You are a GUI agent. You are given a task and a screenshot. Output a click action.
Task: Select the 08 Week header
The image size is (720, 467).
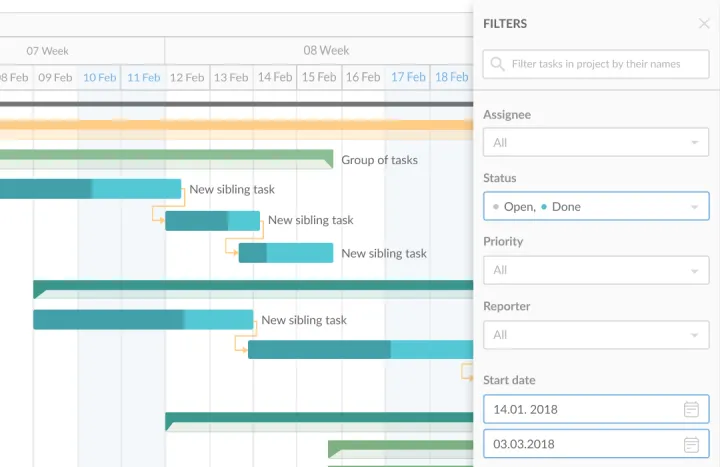(x=326, y=50)
